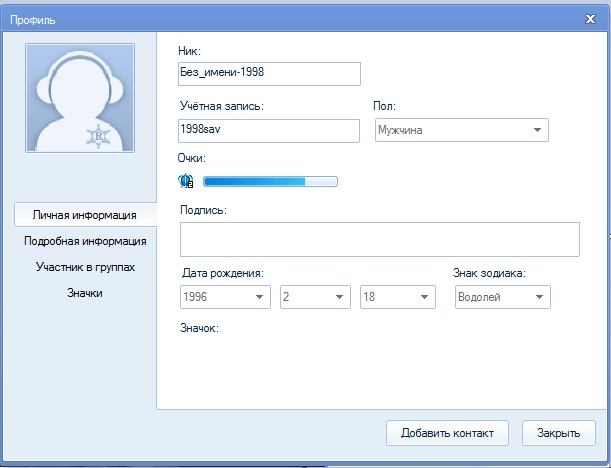Image resolution: width=611 pixels, height=468 pixels.
Task: Focus the Учётная запись field 1998sav
Action: tap(267, 130)
